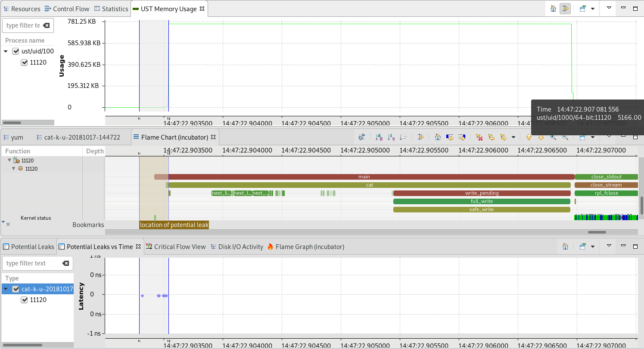
Task: Switch to the Statistics tab
Action: click(x=111, y=9)
